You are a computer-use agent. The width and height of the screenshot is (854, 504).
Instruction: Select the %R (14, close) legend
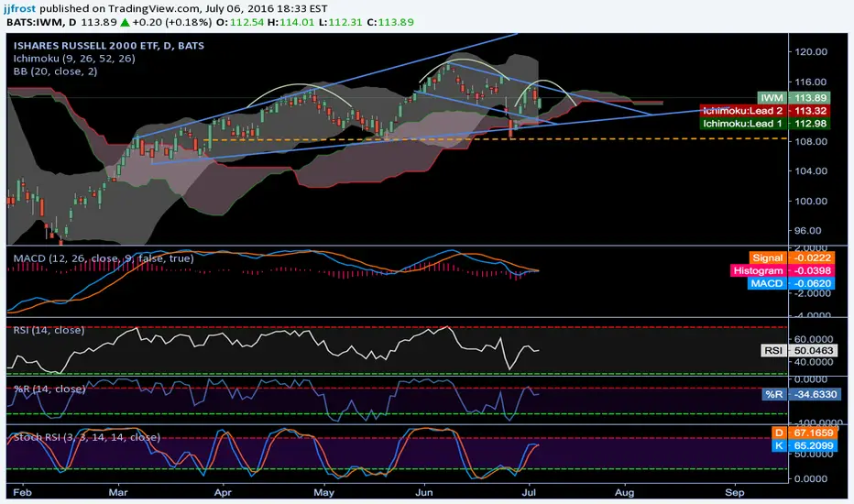tap(49, 389)
